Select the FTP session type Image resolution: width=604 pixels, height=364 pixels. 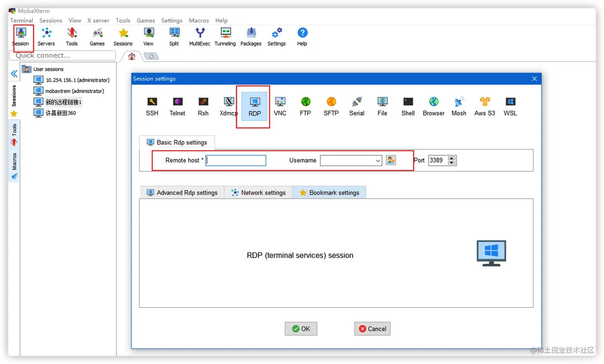point(306,107)
